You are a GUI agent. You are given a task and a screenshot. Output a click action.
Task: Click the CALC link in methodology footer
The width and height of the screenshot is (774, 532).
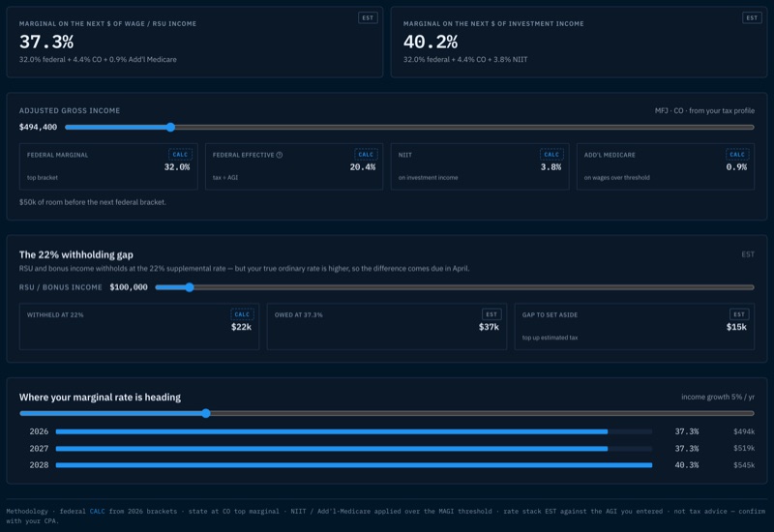(x=98, y=512)
